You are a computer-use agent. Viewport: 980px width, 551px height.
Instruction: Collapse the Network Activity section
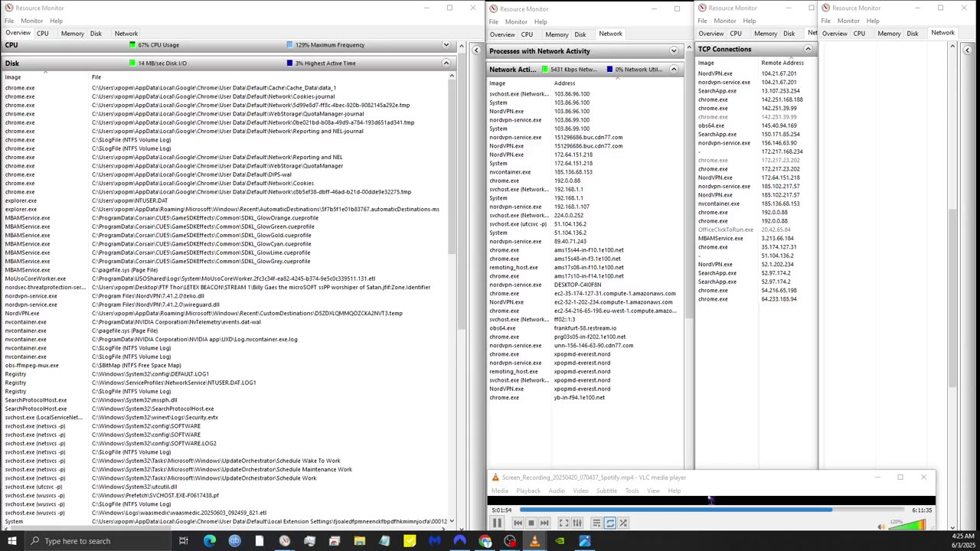coord(674,70)
